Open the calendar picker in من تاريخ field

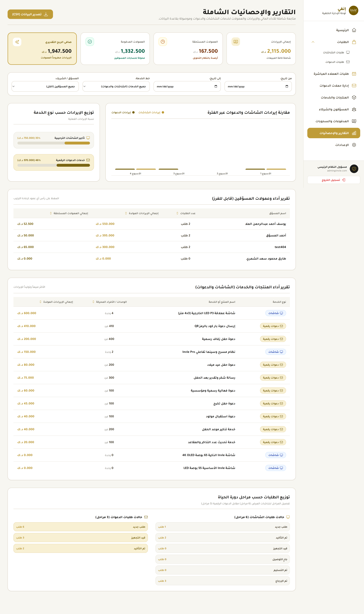(x=287, y=86)
